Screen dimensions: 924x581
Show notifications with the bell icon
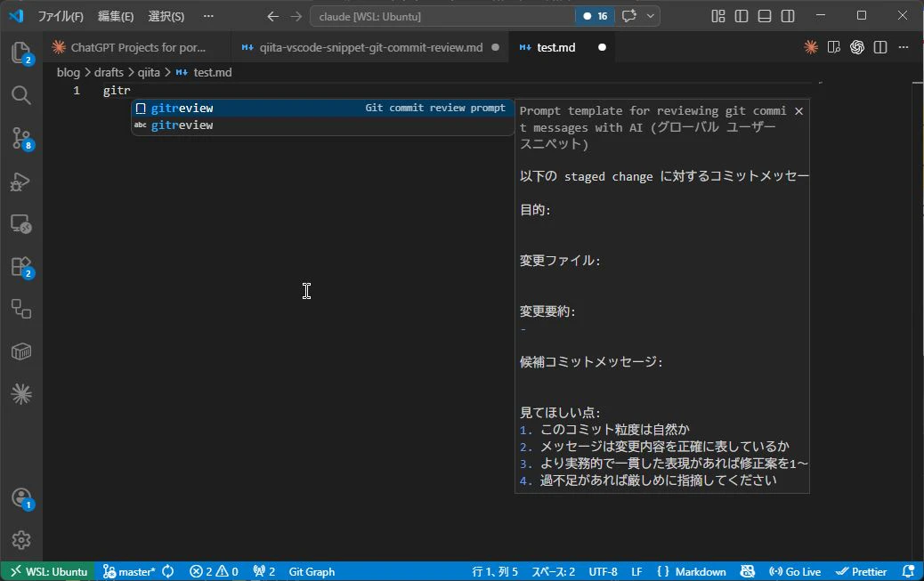click(x=908, y=571)
